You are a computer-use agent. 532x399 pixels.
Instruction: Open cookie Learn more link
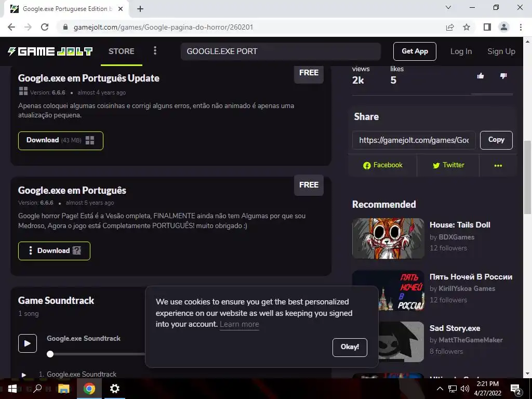[239, 324]
